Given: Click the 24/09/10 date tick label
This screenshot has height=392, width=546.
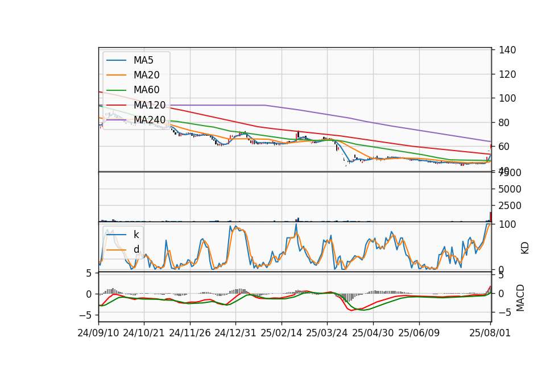Looking at the screenshot, I should [98, 333].
